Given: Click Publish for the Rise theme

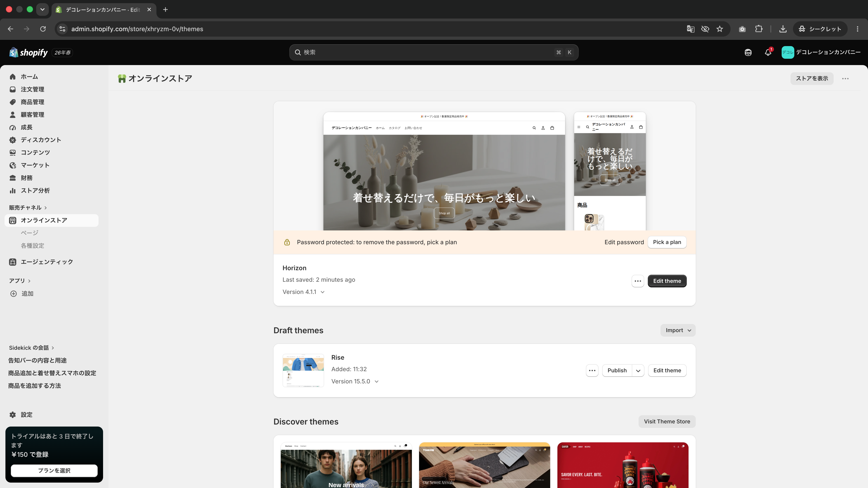Looking at the screenshot, I should [x=617, y=371].
